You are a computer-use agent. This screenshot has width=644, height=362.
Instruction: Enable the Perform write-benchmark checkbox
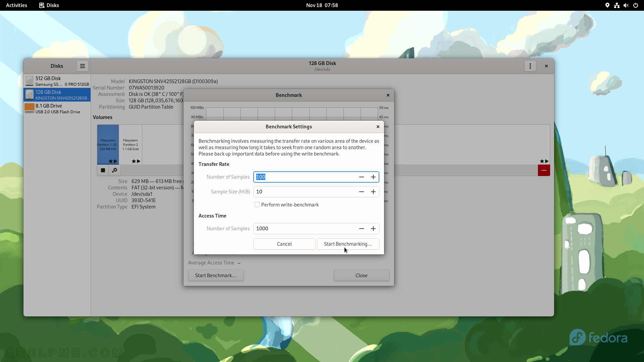click(x=257, y=204)
